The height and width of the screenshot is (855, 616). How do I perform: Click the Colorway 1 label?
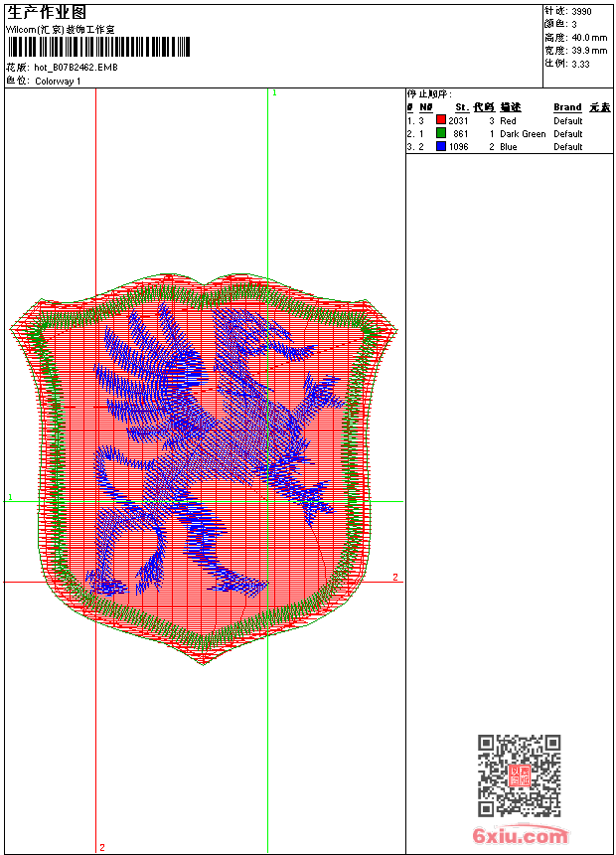point(58,82)
